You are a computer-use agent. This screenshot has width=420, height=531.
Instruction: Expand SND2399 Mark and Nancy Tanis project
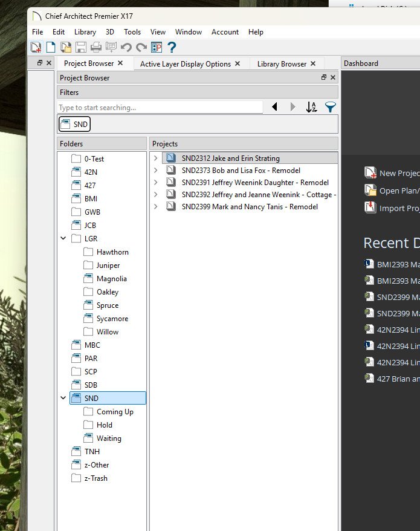point(156,207)
